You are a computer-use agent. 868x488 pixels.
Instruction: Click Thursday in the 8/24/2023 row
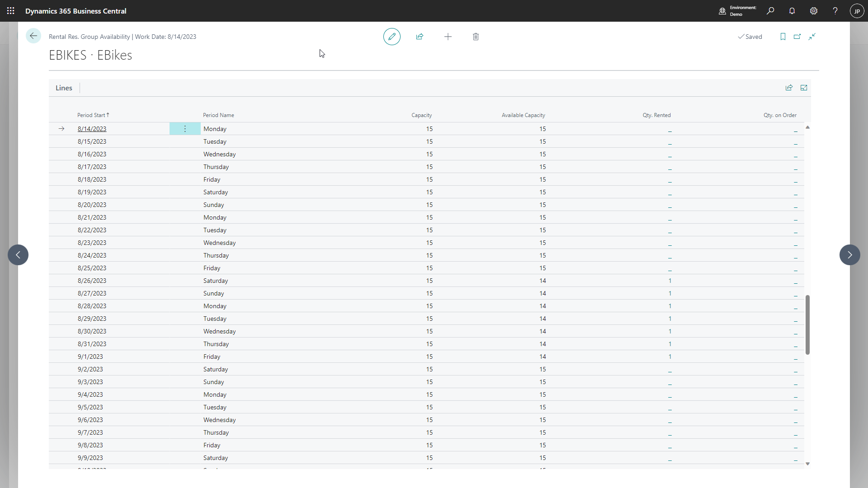pos(216,255)
